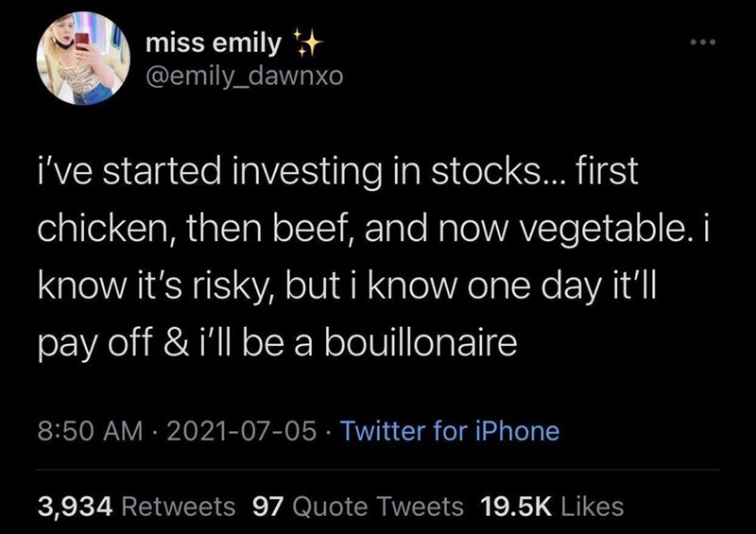Viewport: 756px width, 534px height.
Task: Show the 19.5K Likes list
Action: [x=552, y=506]
